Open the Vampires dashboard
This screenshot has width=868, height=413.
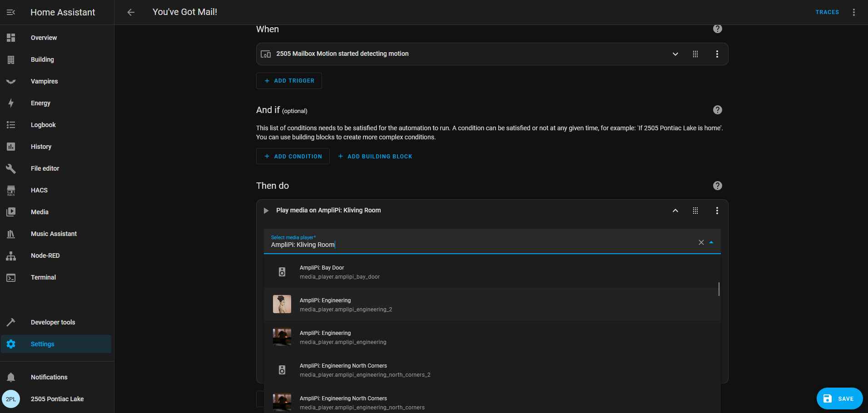tap(56, 81)
